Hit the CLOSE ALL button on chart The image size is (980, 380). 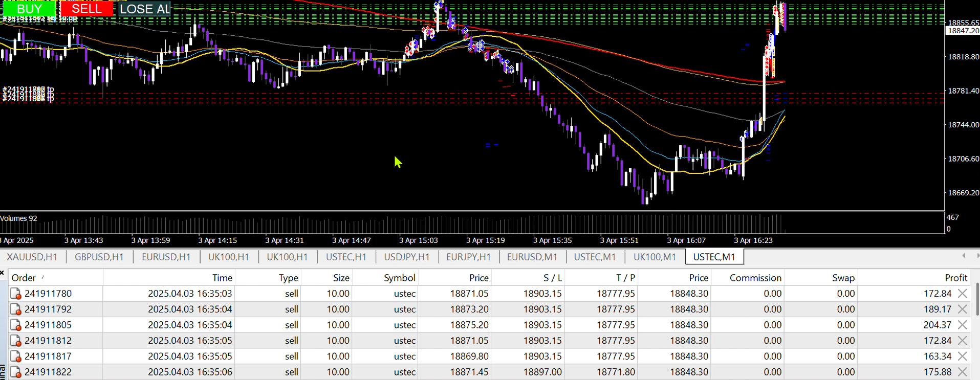[x=144, y=9]
